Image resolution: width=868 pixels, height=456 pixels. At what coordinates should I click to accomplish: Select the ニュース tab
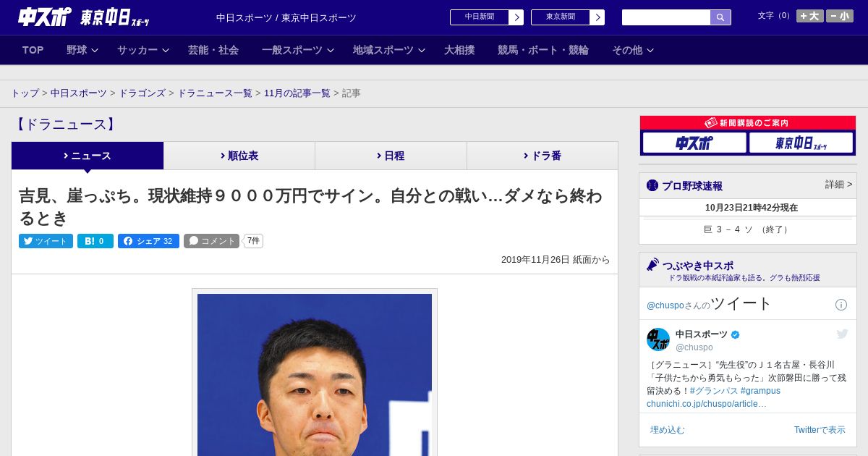click(x=88, y=156)
